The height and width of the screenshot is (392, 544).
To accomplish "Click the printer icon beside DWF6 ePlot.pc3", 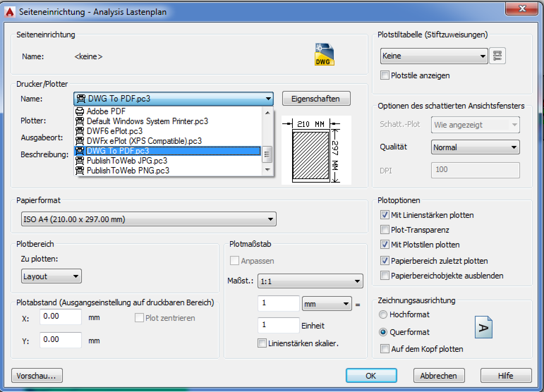I will pos(80,131).
